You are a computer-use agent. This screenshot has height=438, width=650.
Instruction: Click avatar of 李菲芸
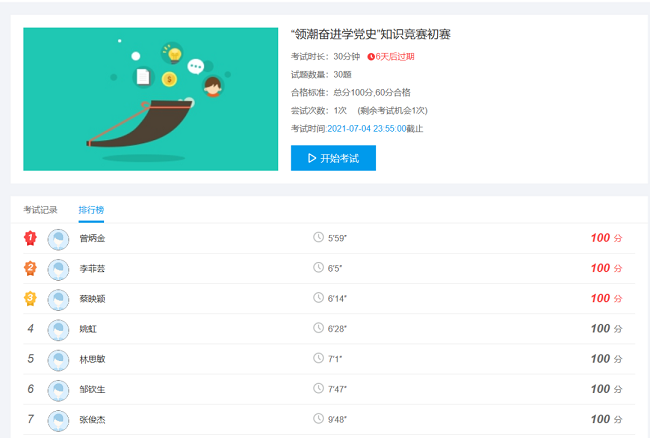point(58,268)
